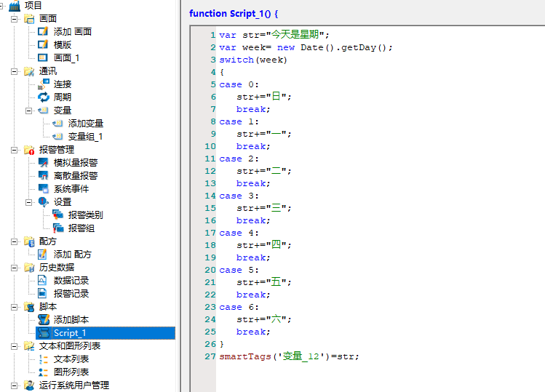
Task: Toggle the 运行系统用户管理 tree expander
Action: [x=15, y=385]
